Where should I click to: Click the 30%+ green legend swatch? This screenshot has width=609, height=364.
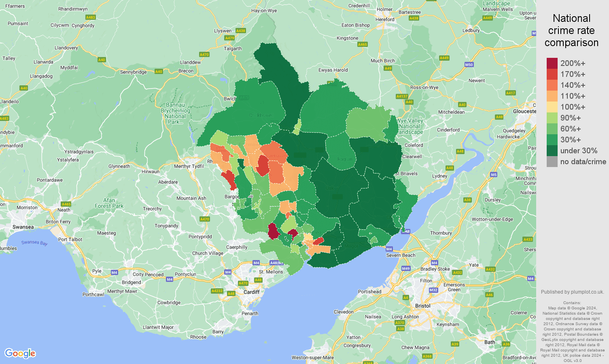552,140
